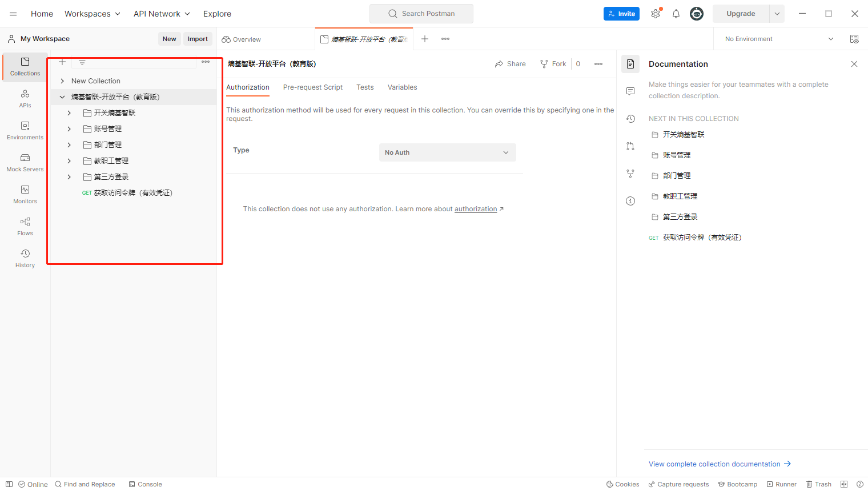
Task: Open the History sidebar section
Action: pos(25,259)
